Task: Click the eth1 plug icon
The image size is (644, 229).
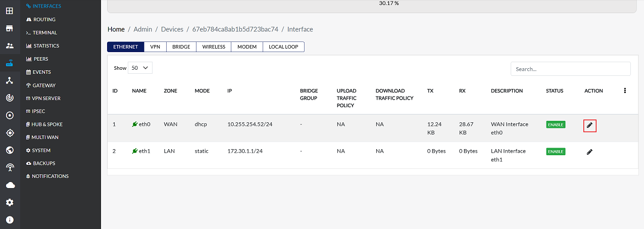Action: [135, 151]
